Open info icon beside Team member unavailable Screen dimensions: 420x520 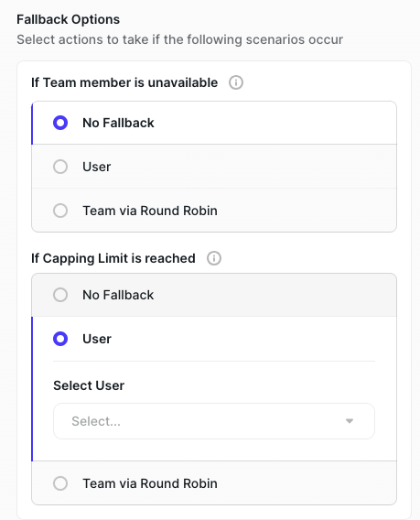(x=236, y=82)
